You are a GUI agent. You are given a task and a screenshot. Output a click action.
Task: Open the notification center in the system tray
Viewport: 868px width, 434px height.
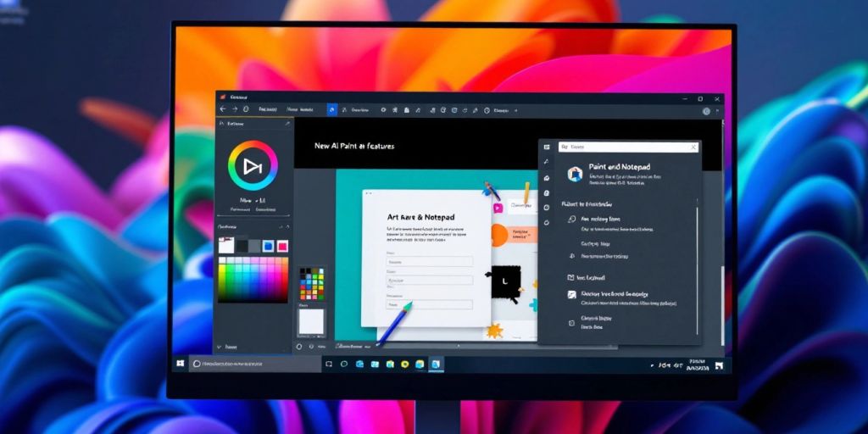pos(719,365)
